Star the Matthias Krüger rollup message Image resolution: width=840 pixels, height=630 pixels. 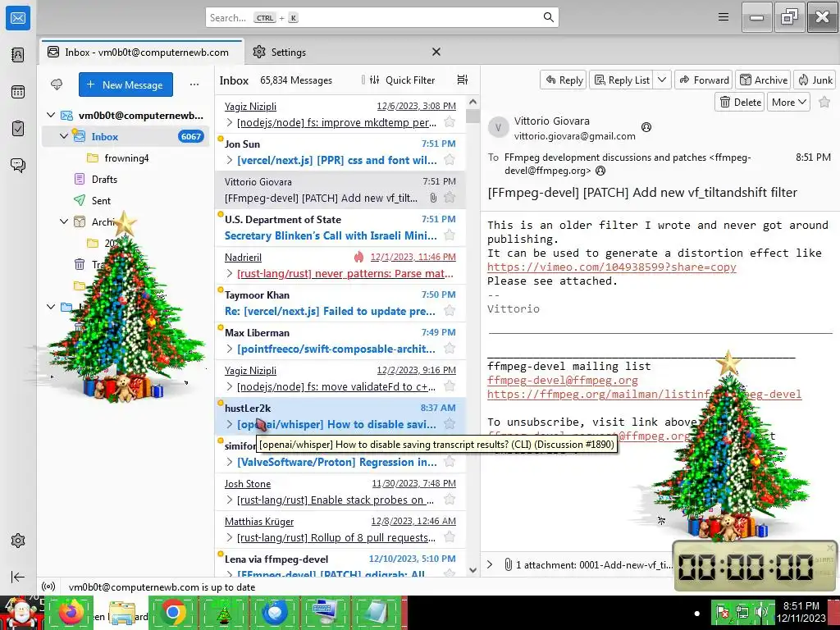450,536
